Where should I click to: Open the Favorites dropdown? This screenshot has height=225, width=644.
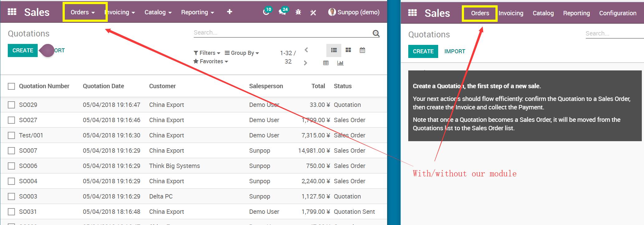click(211, 61)
